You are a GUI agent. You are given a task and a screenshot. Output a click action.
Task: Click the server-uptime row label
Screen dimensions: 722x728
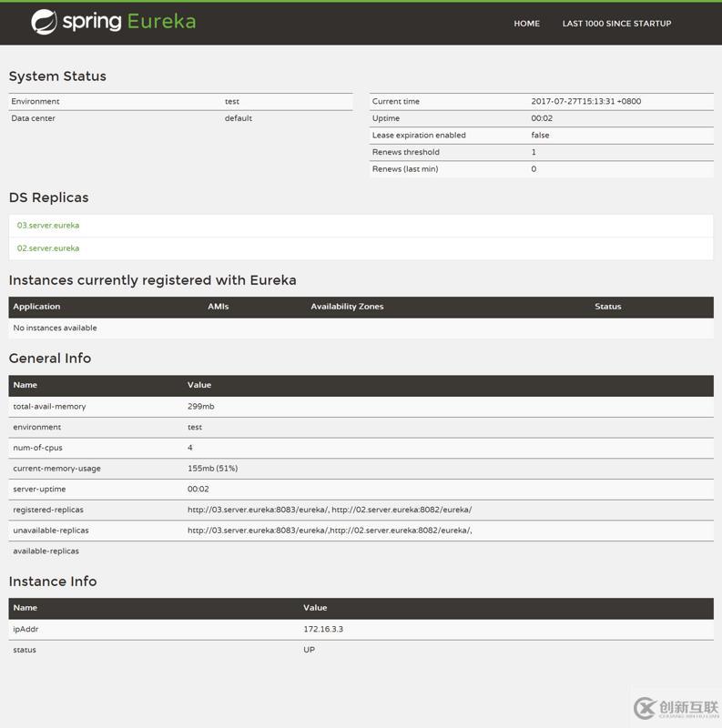tap(39, 489)
